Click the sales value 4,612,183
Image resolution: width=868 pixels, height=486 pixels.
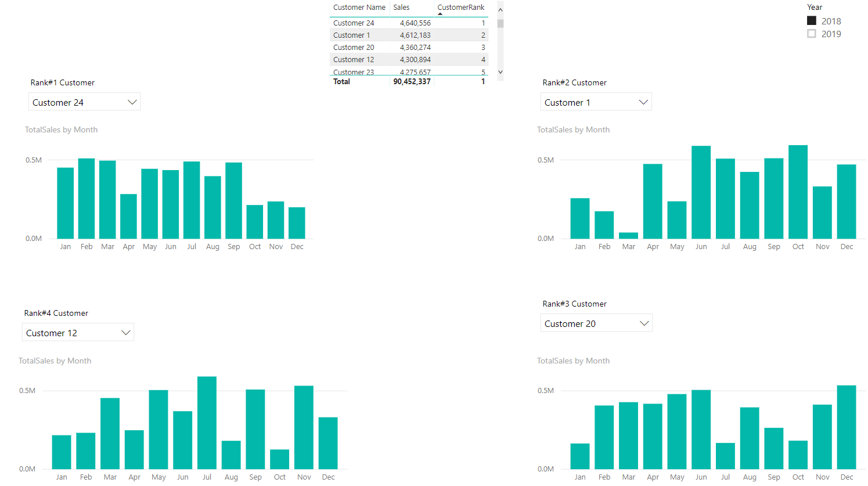(x=415, y=35)
